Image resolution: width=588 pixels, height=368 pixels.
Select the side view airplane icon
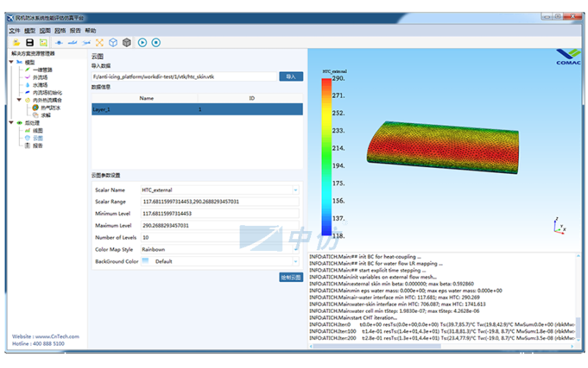(73, 43)
